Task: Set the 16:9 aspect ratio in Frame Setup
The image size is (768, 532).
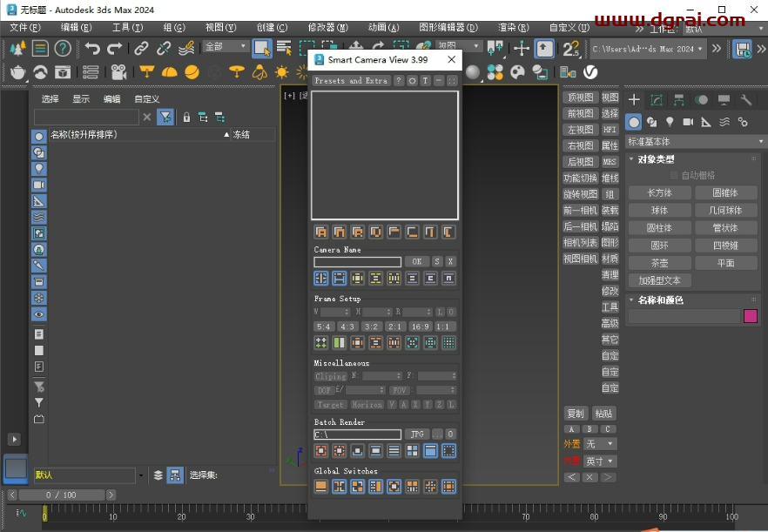Action: pos(421,327)
